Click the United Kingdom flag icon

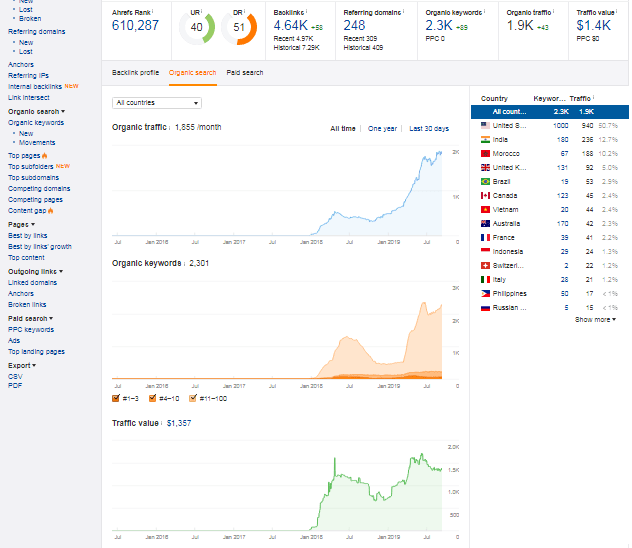[x=485, y=168]
